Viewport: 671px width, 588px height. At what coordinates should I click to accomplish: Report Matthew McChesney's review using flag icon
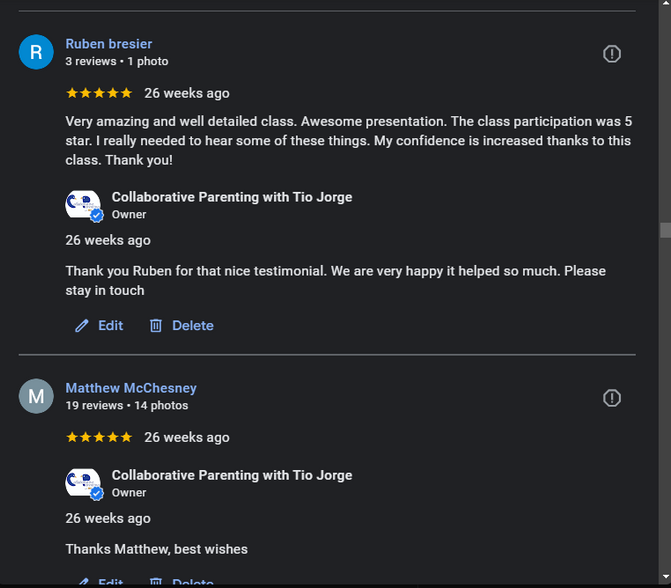coord(612,398)
